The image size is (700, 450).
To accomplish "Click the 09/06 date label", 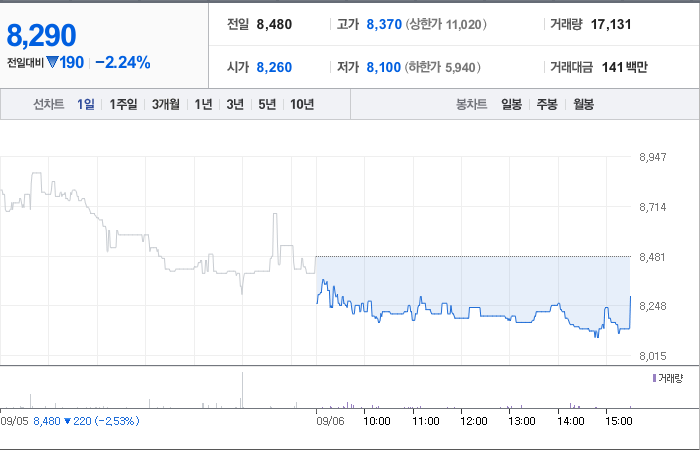I will click(x=330, y=421).
